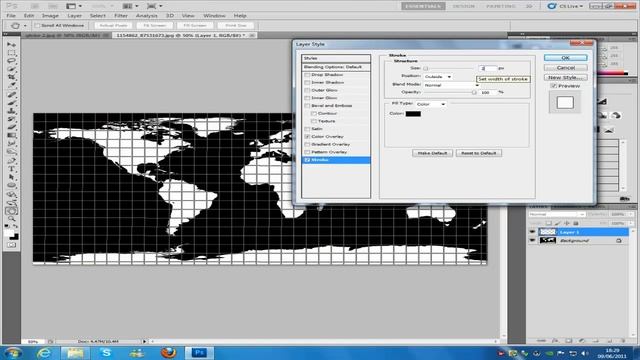Click the lock transparent pixels icon
The height and width of the screenshot is (360, 640).
coord(549,223)
